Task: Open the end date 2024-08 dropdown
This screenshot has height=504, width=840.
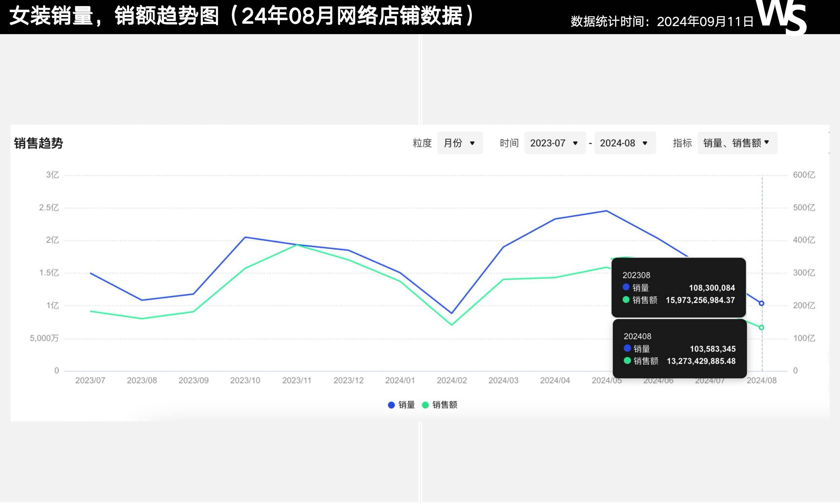Action: (625, 143)
